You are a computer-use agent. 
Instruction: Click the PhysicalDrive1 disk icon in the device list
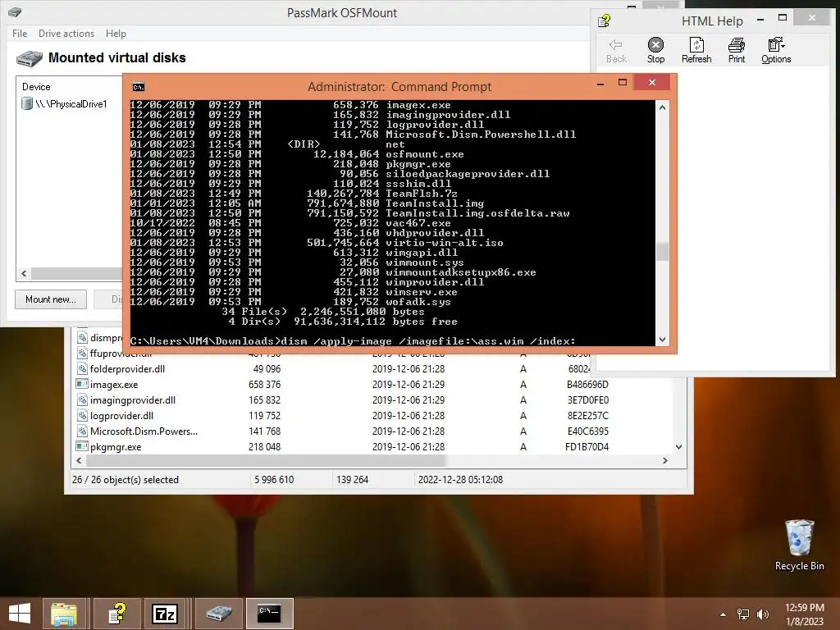coord(27,103)
